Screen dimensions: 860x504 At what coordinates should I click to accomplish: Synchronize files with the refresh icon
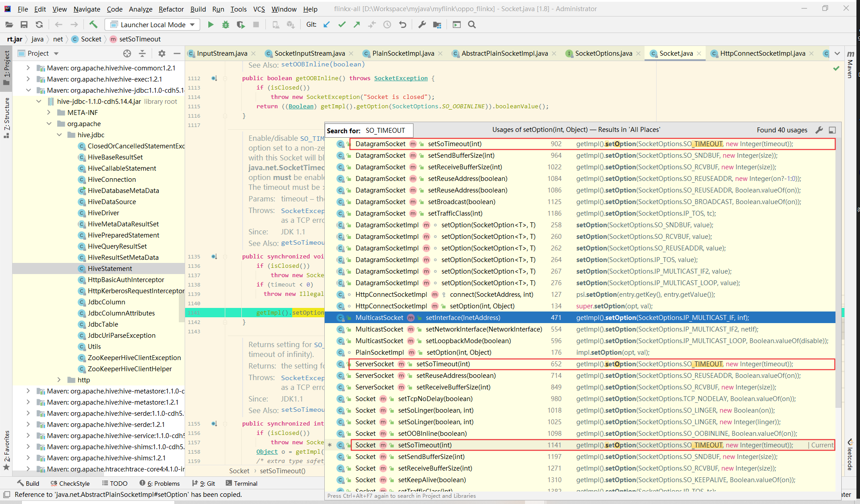point(39,25)
